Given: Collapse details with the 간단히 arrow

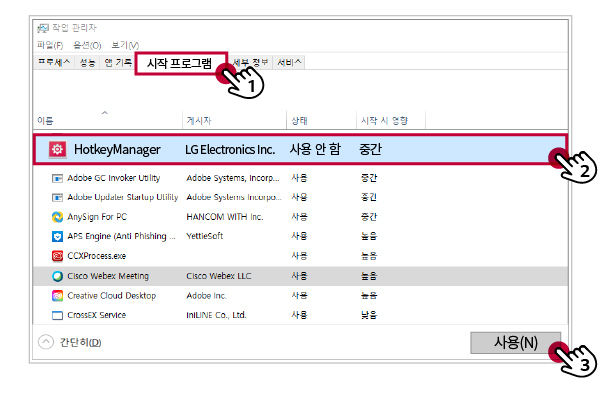Looking at the screenshot, I should click(x=46, y=342).
